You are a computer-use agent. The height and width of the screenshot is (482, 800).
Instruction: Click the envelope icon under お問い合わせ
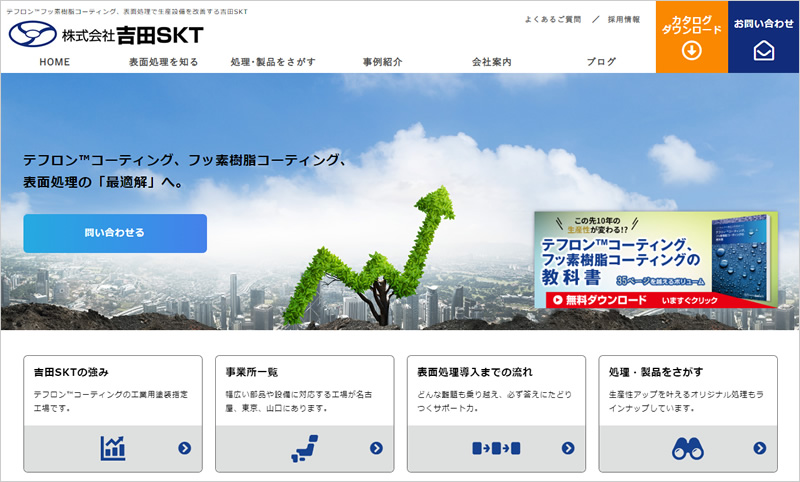764,50
